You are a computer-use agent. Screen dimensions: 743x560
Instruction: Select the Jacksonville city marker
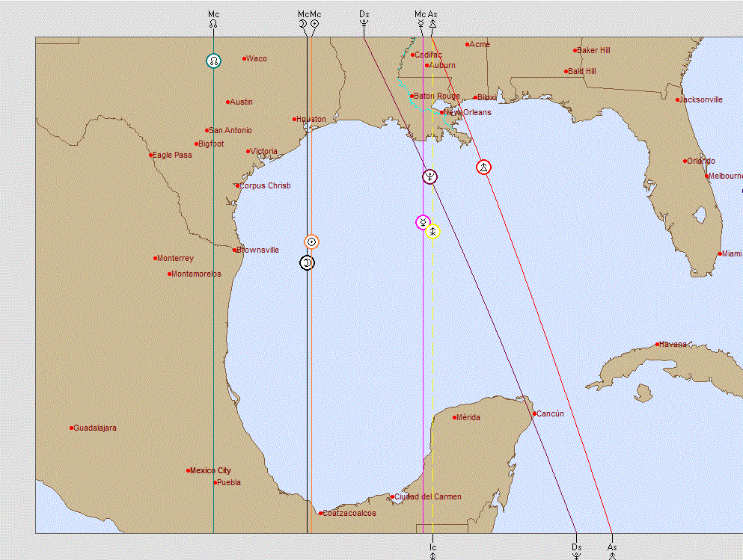[x=678, y=100]
